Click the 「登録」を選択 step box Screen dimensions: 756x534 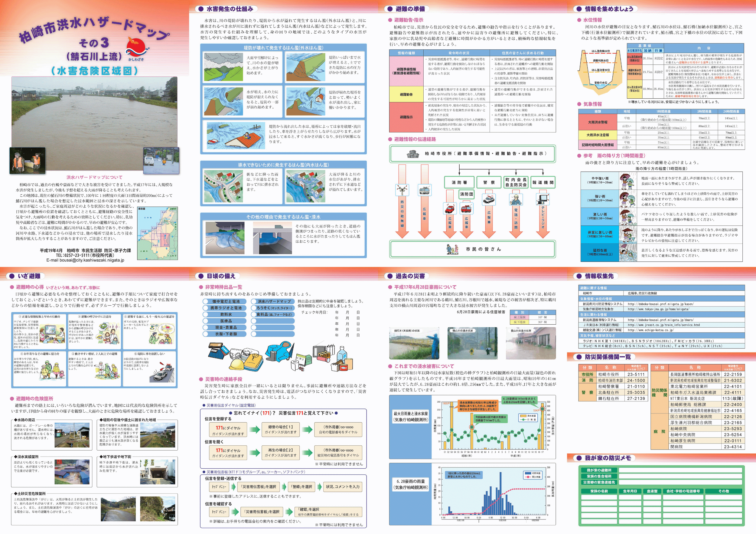pyautogui.click(x=301, y=486)
